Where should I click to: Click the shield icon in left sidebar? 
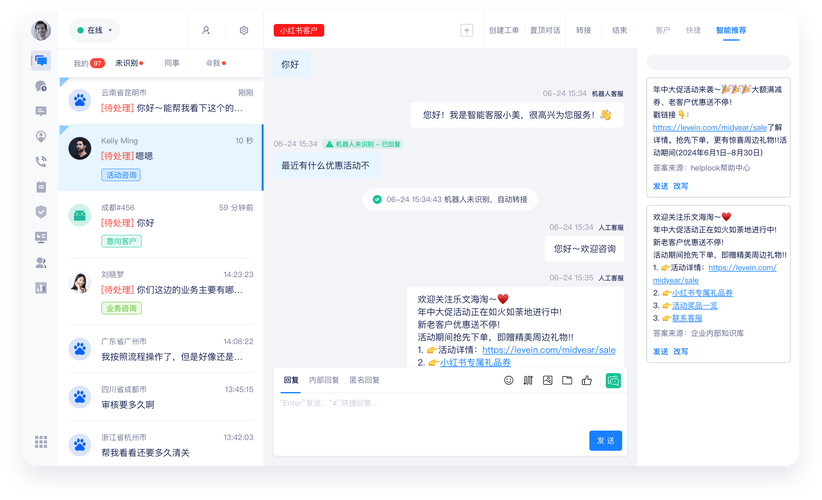pos(41,211)
